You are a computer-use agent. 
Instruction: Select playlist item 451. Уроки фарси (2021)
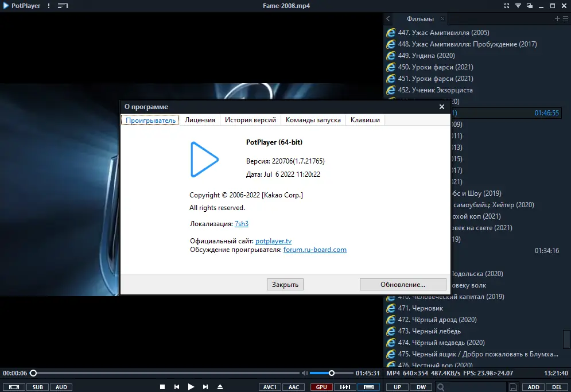click(473, 78)
